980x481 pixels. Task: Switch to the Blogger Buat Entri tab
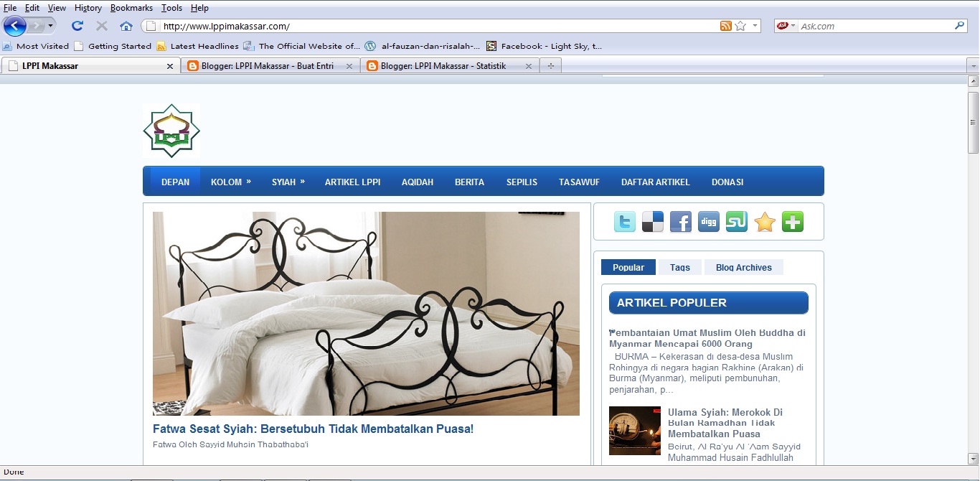(269, 66)
